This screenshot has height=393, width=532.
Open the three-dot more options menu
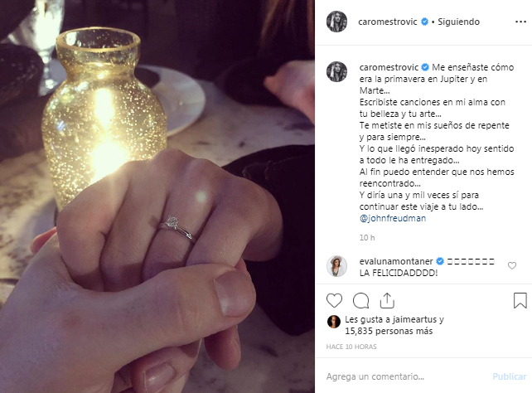click(x=520, y=22)
